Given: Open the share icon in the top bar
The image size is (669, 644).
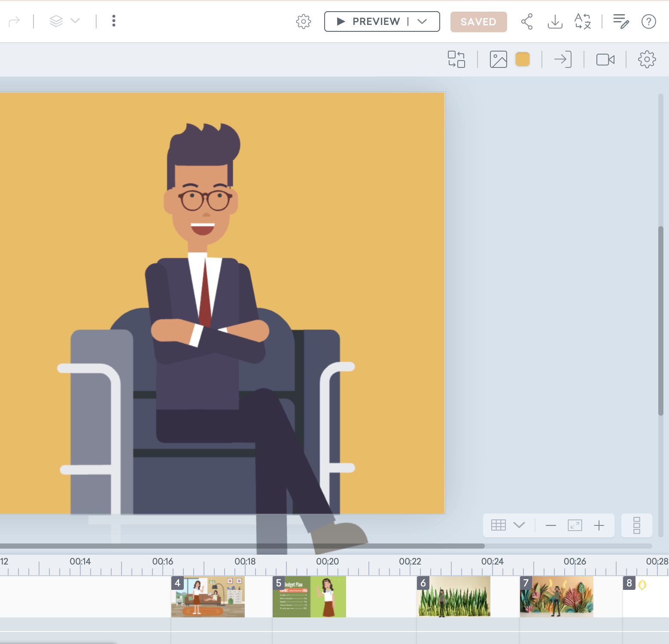Looking at the screenshot, I should (x=526, y=21).
